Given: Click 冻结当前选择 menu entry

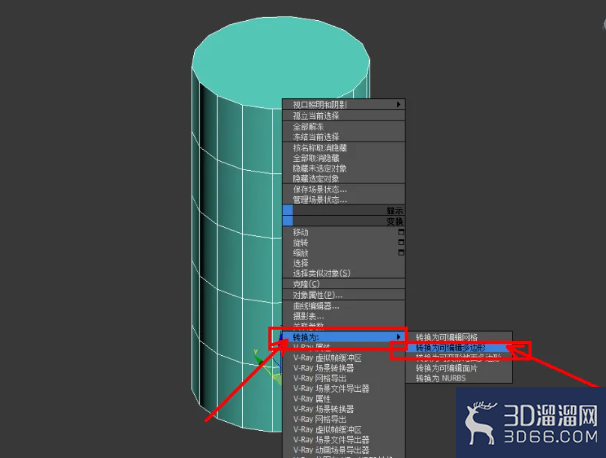Looking at the screenshot, I should pyautogui.click(x=344, y=136).
